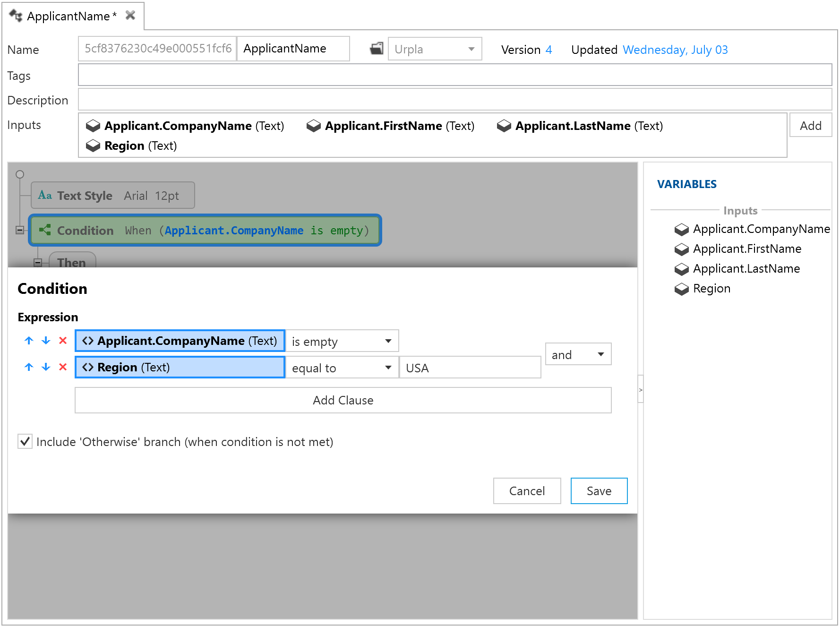The height and width of the screenshot is (626, 840).
Task: Collapse the Then branch node
Action: [38, 263]
